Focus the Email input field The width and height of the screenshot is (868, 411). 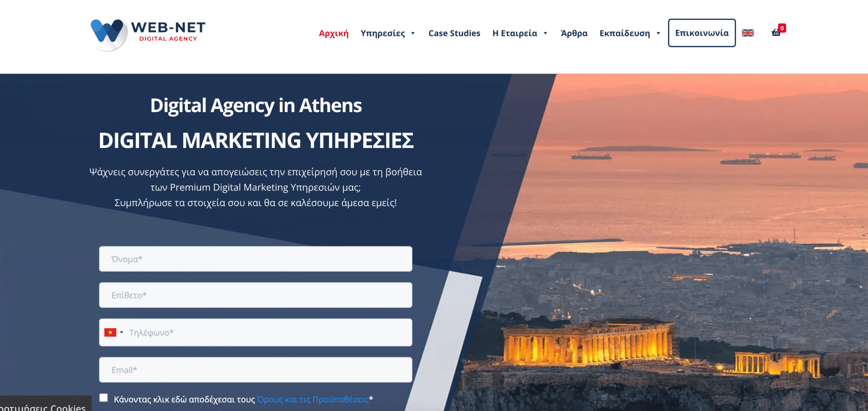coord(256,370)
